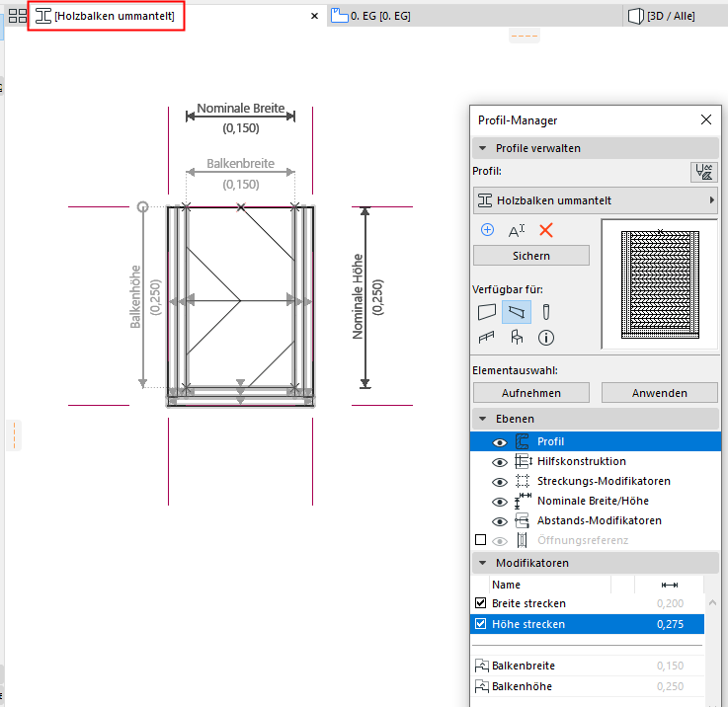Click the Anwenden button
Viewport: 728px width, 707px height.
pos(659,393)
